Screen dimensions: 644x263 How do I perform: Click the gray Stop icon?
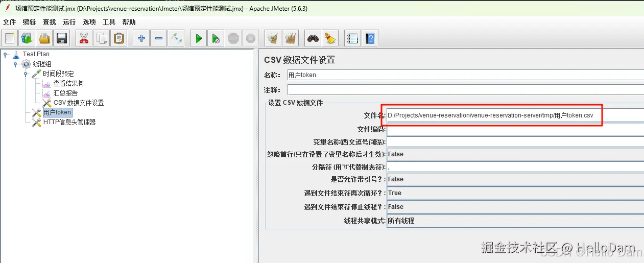pos(233,38)
